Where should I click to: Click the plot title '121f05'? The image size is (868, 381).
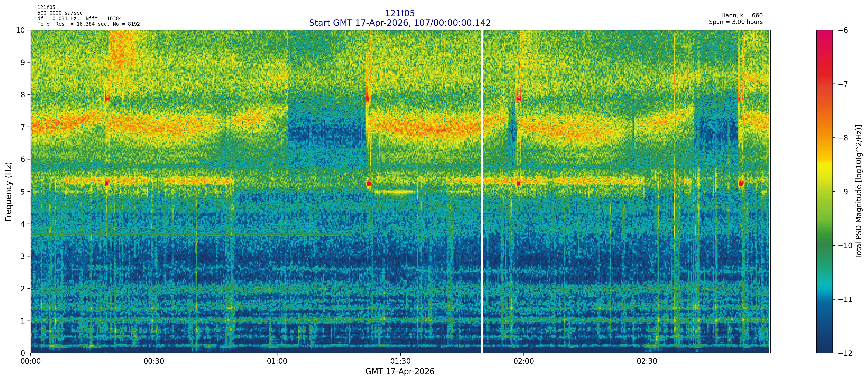[400, 13]
